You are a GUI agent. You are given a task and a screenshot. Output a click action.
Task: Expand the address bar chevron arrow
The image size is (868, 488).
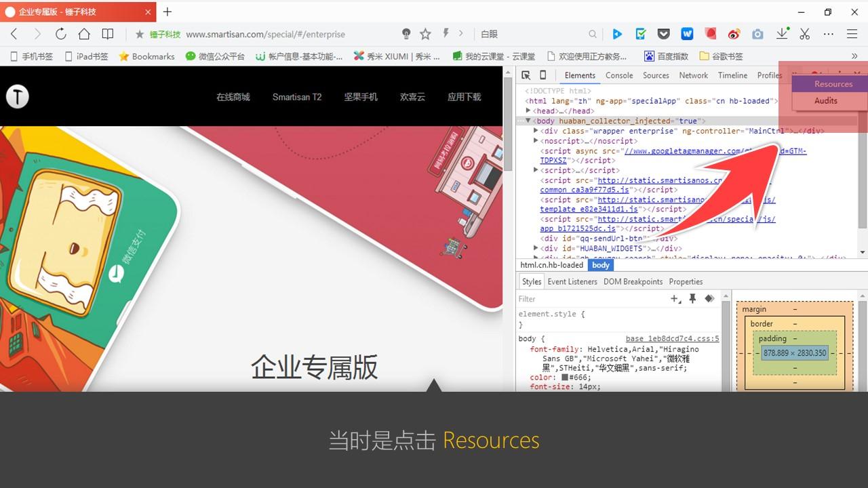[x=461, y=33]
